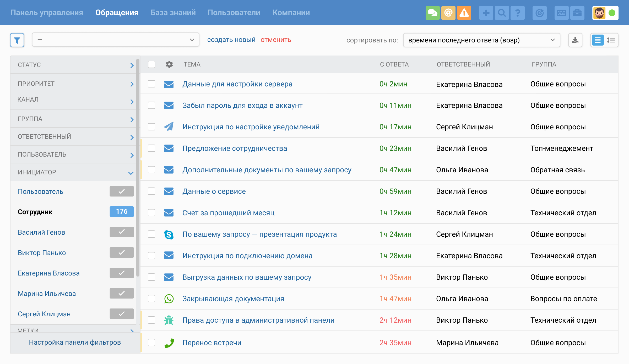
Task: Open "Настройка панели фильтров" link
Action: (75, 343)
